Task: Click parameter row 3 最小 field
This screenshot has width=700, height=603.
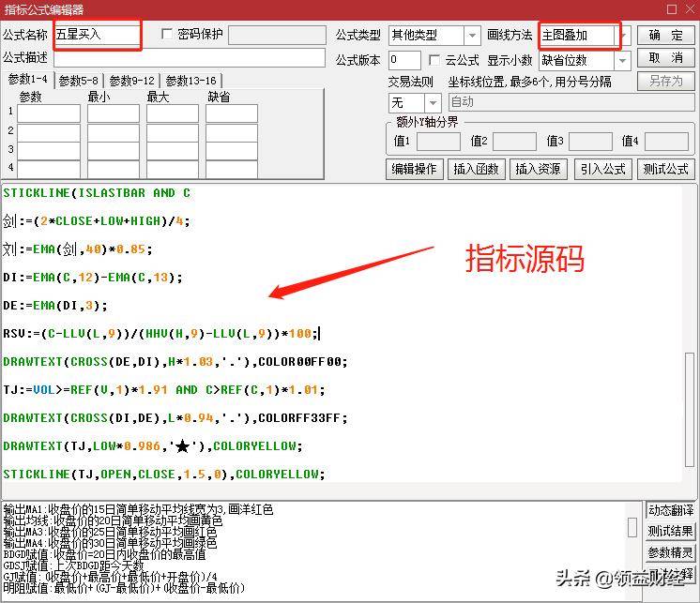Action: pos(114,151)
